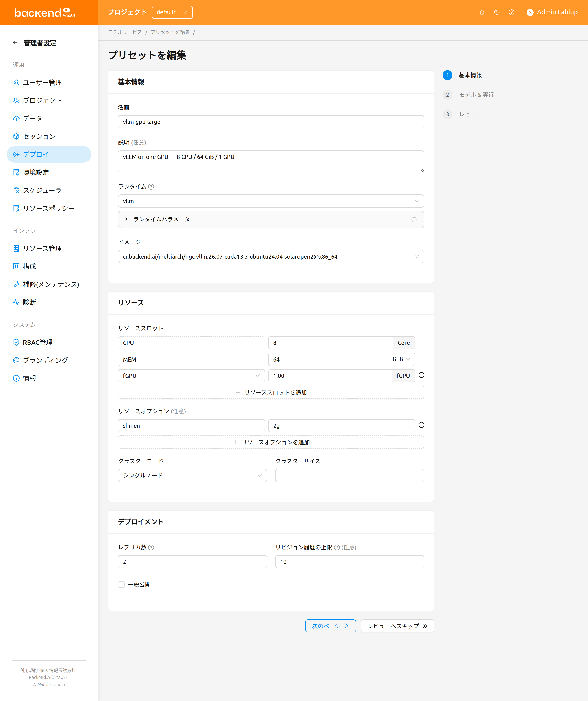Click リソーススロットを追加 button
The width and height of the screenshot is (588, 701).
(271, 393)
